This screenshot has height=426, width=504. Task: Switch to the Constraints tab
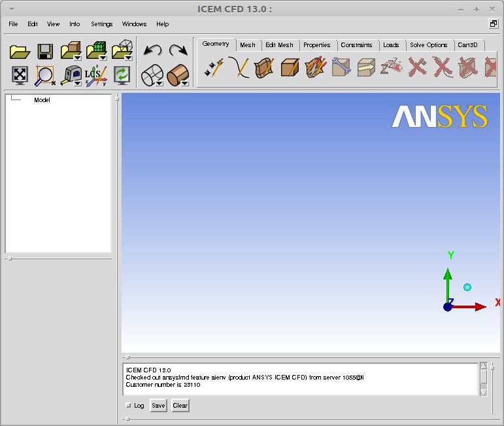pyautogui.click(x=356, y=45)
